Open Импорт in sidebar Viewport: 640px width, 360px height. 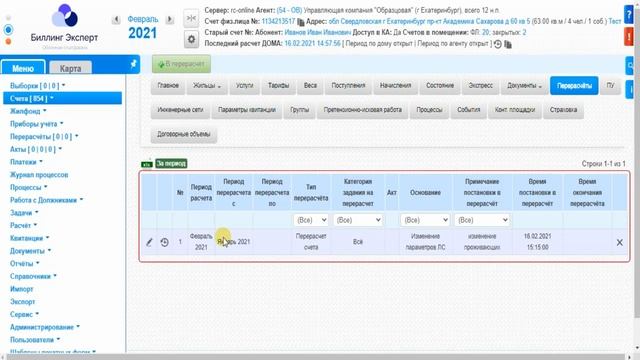(22, 289)
